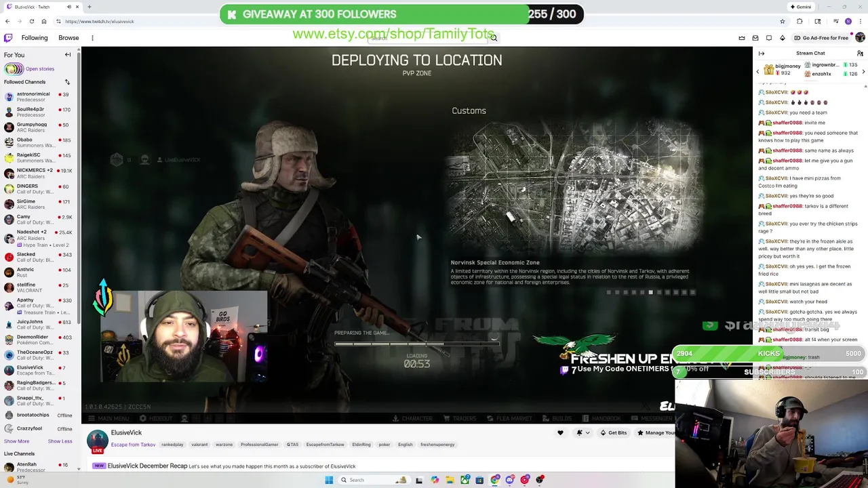868x488 pixels.
Task: Open the browser home page
Action: 43,22
